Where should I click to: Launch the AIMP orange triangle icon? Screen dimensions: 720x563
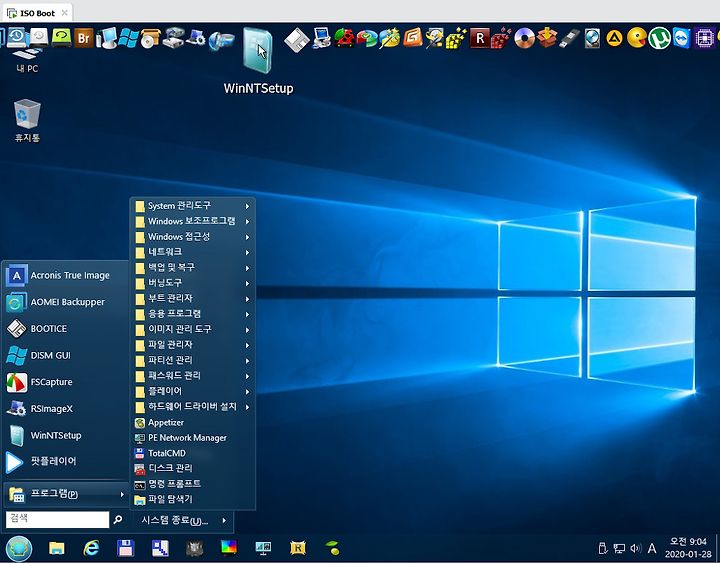[614, 38]
